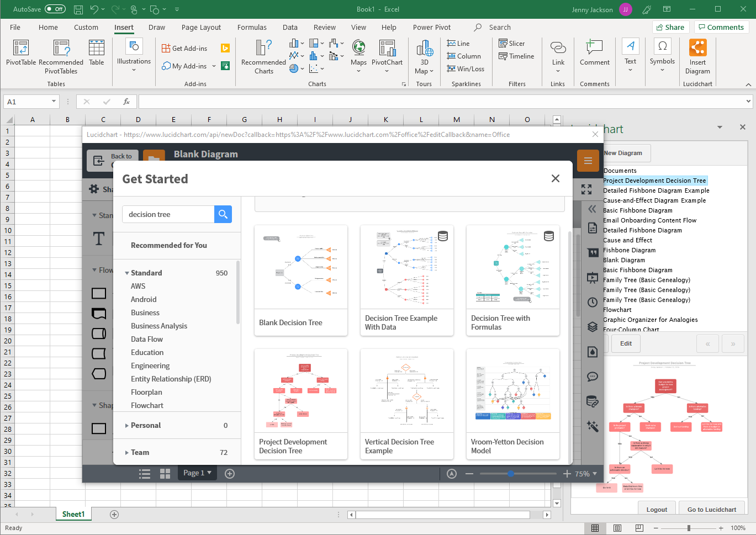This screenshot has height=535, width=756.
Task: Open the File menu
Action: tap(15, 28)
